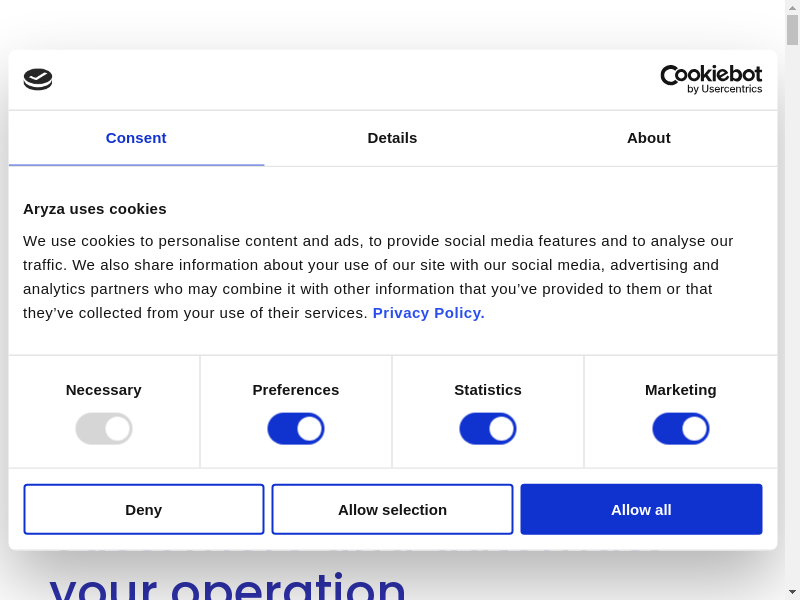Screen dimensions: 800x600
Task: Click the Aryza logo icon in the dialog header
Action: point(38,79)
